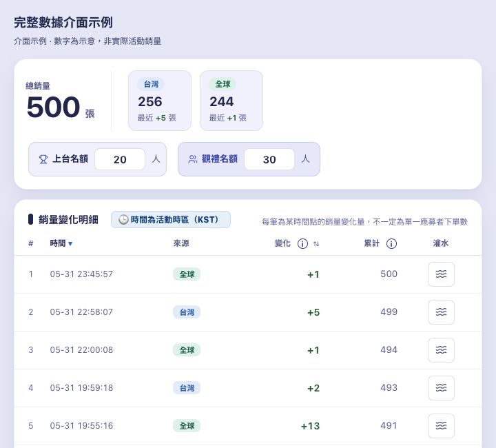Image resolution: width=496 pixels, height=448 pixels.
Task: Click the clock icon in the KST badge
Action: 123,220
